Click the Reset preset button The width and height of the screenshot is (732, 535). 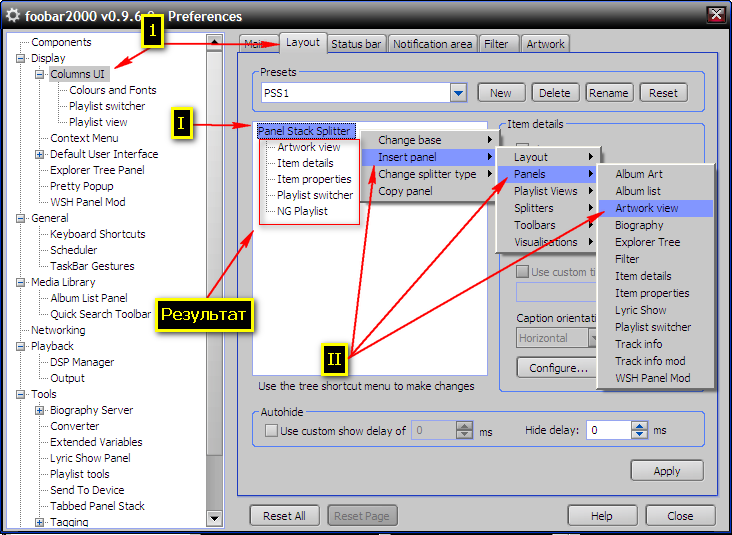tap(663, 93)
